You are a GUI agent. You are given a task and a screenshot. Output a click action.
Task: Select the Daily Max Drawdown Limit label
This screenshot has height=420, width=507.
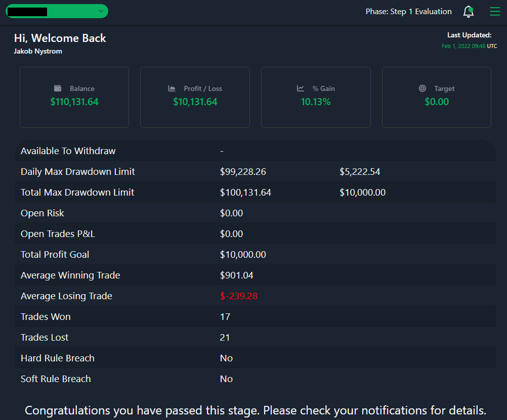pyautogui.click(x=77, y=171)
